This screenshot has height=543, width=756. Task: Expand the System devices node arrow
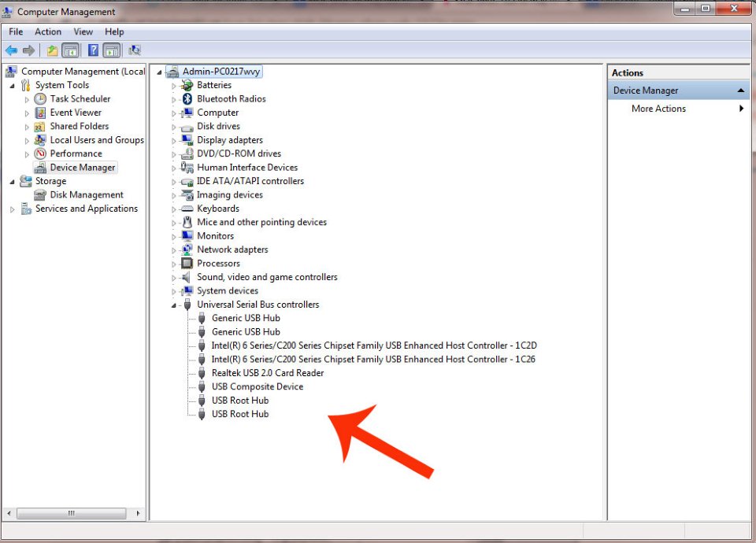[174, 292]
